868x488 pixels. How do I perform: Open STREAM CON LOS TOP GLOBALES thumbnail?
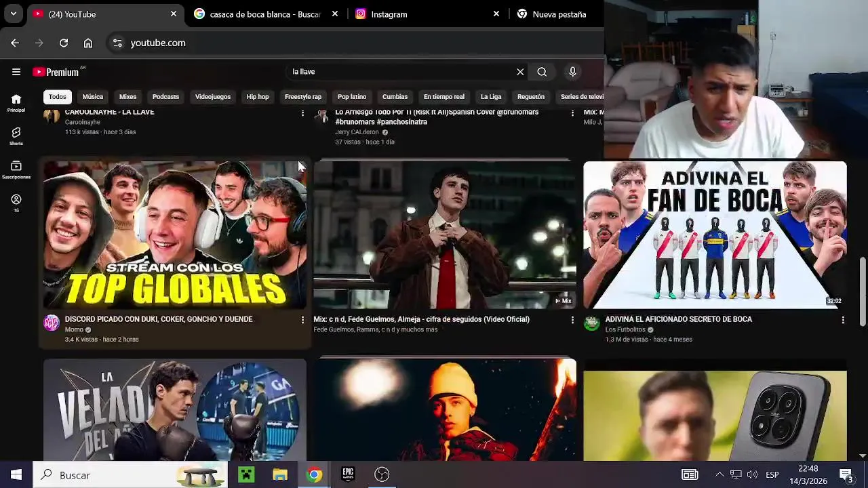pyautogui.click(x=175, y=235)
